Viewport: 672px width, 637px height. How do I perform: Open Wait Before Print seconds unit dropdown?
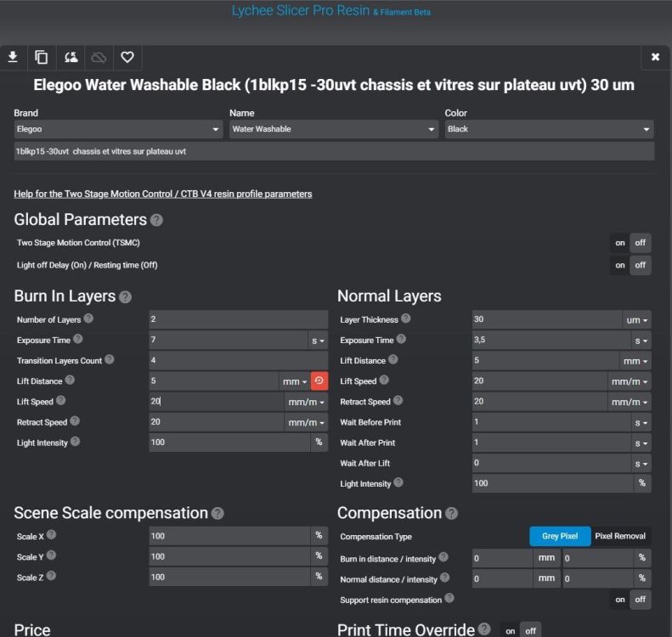pos(641,423)
